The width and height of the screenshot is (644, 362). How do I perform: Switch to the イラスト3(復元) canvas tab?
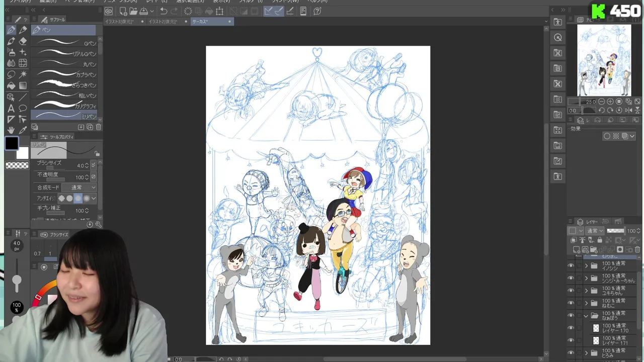pos(125,22)
